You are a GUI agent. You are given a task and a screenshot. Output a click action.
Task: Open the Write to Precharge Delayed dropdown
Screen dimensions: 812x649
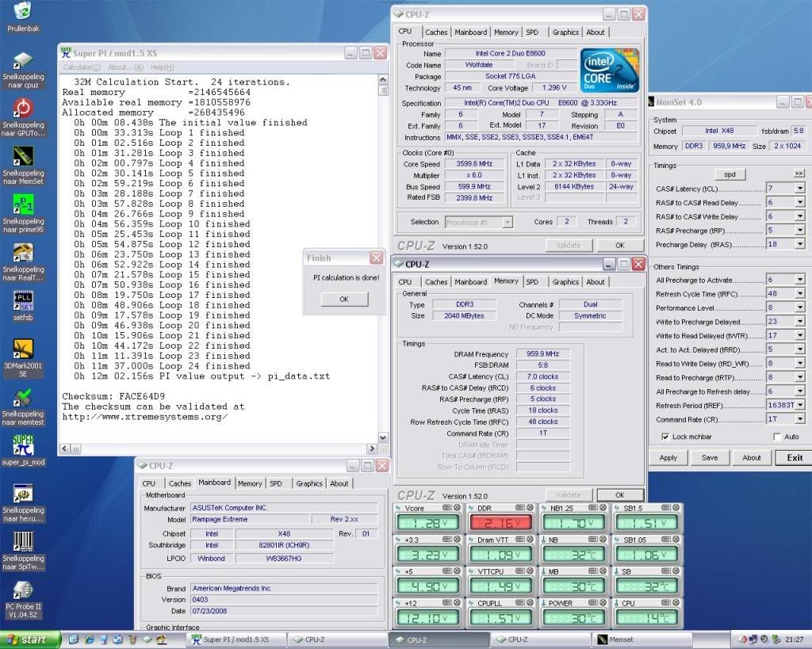point(800,322)
